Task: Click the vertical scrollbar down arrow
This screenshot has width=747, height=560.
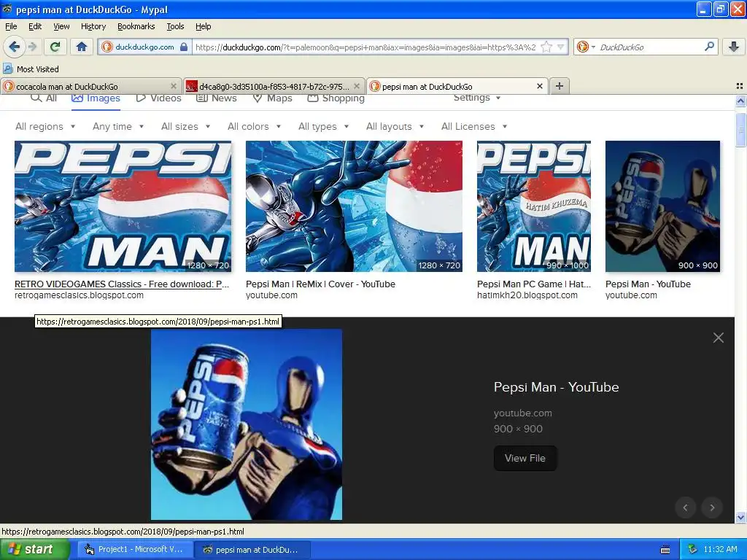Action: [x=740, y=517]
